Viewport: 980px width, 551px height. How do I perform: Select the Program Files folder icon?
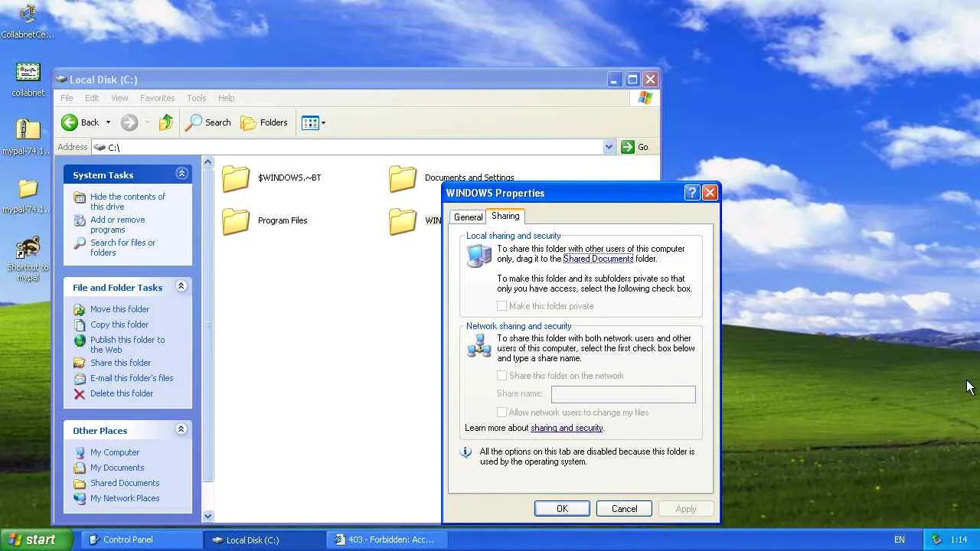236,220
